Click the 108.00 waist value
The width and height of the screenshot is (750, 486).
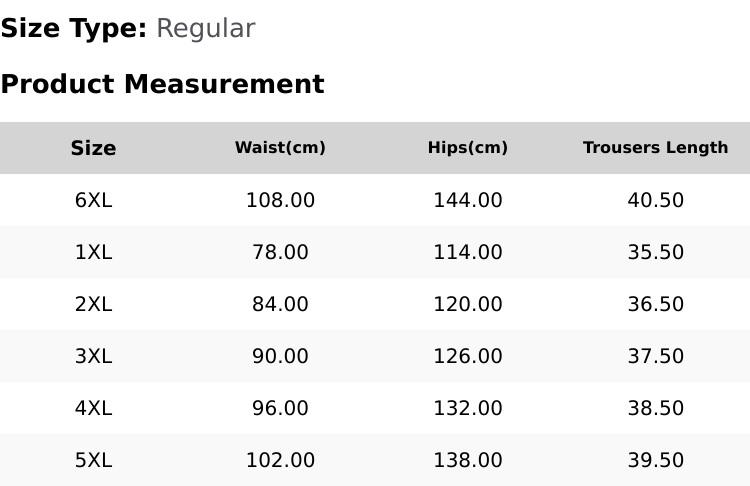pos(280,200)
